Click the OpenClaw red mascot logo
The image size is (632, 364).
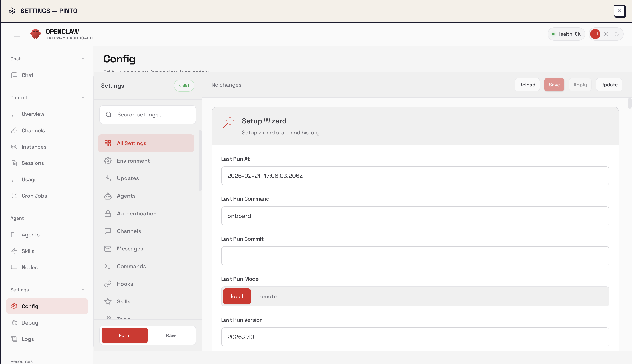(x=35, y=34)
